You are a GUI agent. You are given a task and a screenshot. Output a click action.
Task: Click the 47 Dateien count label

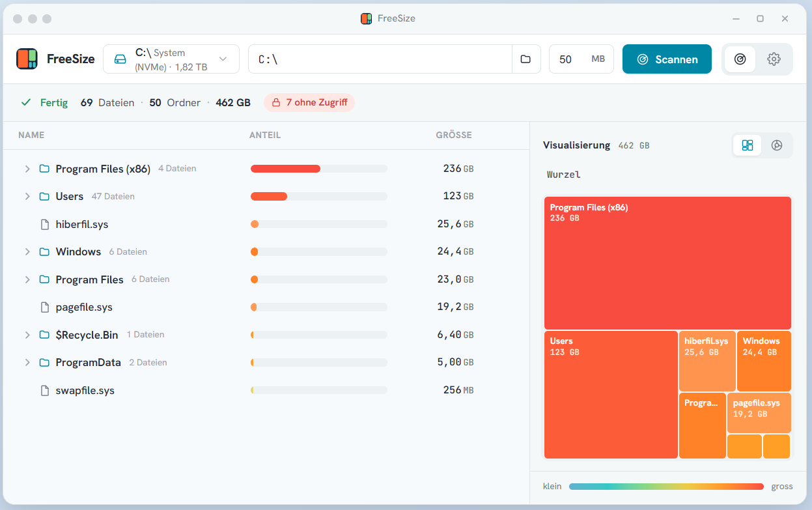pyautogui.click(x=113, y=196)
